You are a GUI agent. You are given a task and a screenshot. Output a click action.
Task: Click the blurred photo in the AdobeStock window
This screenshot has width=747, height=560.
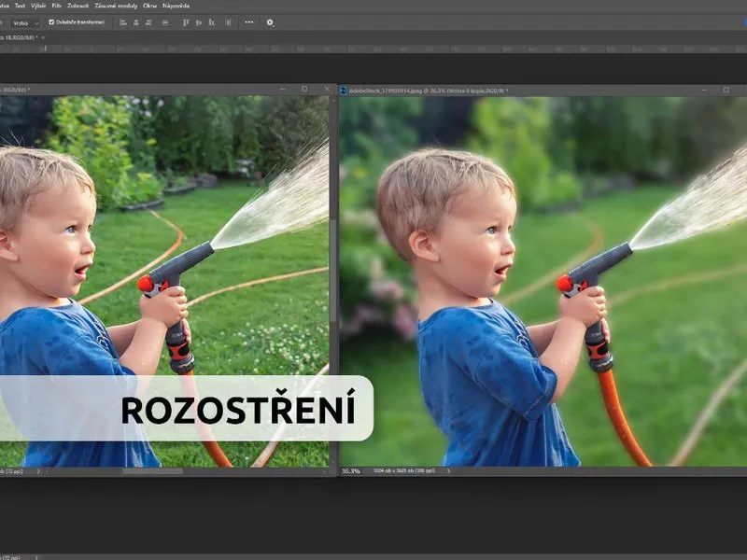click(x=543, y=282)
